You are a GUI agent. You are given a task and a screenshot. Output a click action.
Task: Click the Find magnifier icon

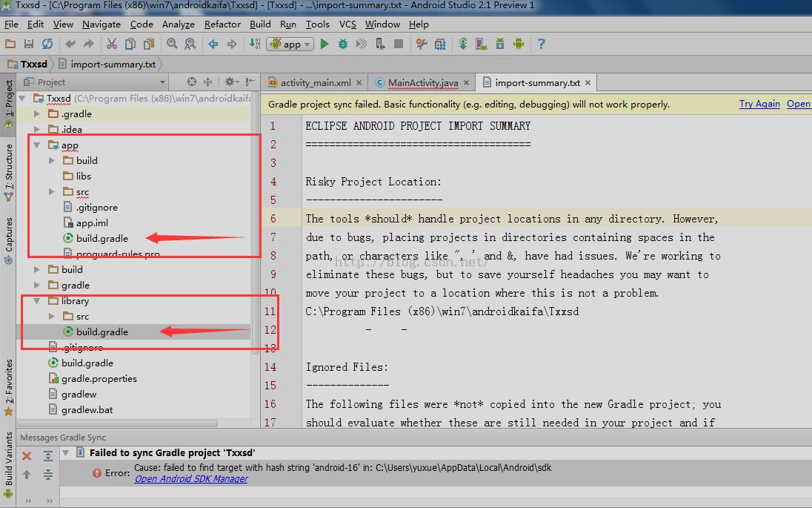click(x=172, y=44)
